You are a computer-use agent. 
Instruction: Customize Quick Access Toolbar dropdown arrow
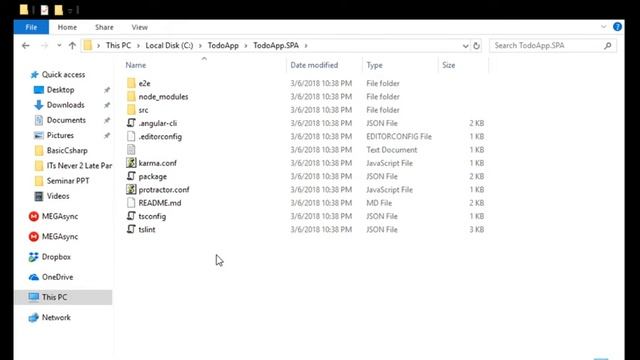[70, 10]
